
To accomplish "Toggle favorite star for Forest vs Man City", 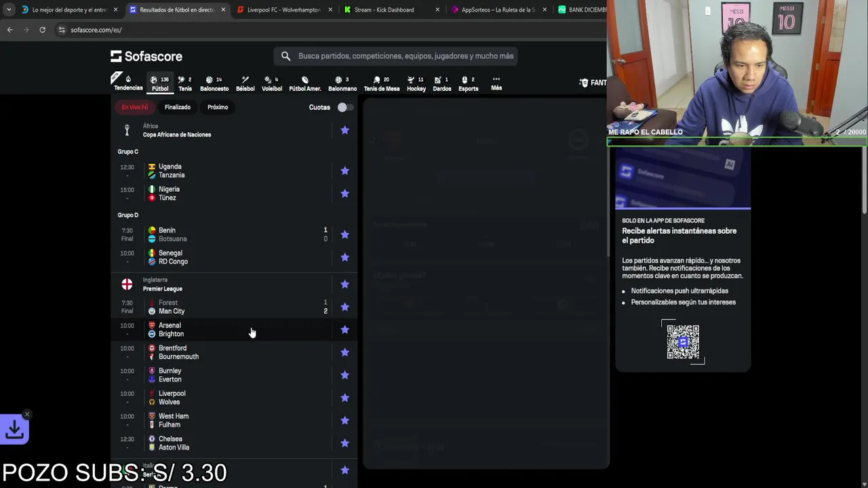I will pos(344,307).
